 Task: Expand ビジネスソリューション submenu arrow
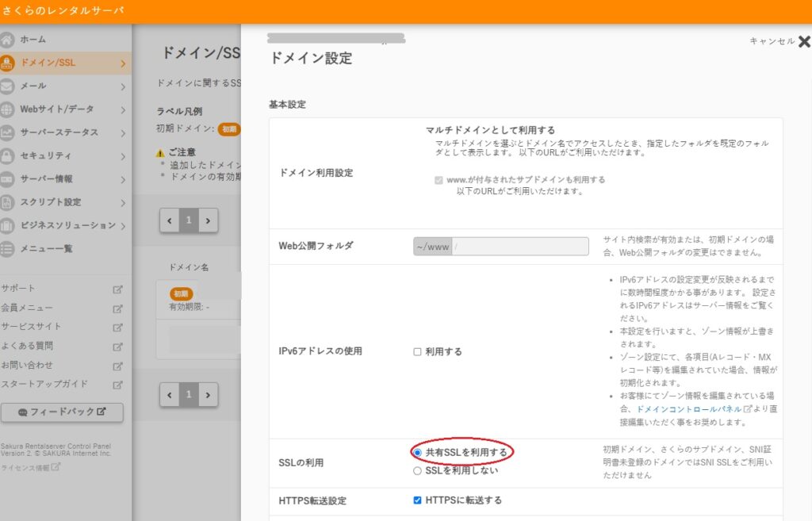click(123, 226)
